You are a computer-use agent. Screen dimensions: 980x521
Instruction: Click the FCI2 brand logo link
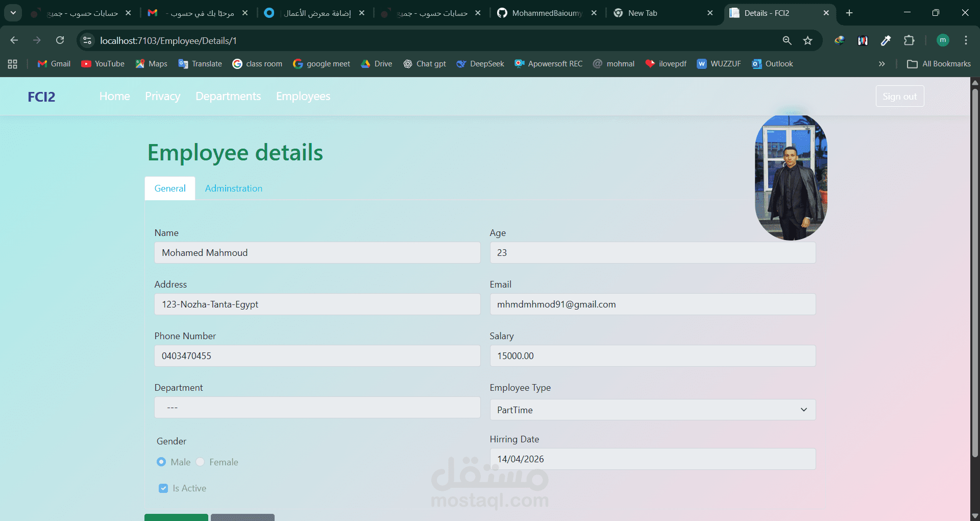click(x=41, y=97)
